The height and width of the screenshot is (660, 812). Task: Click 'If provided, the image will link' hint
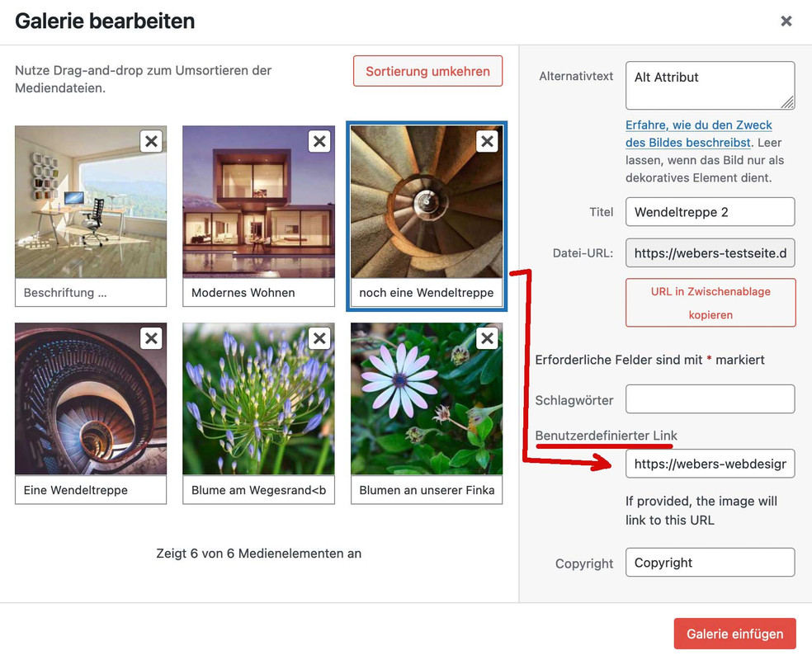pyautogui.click(x=701, y=511)
